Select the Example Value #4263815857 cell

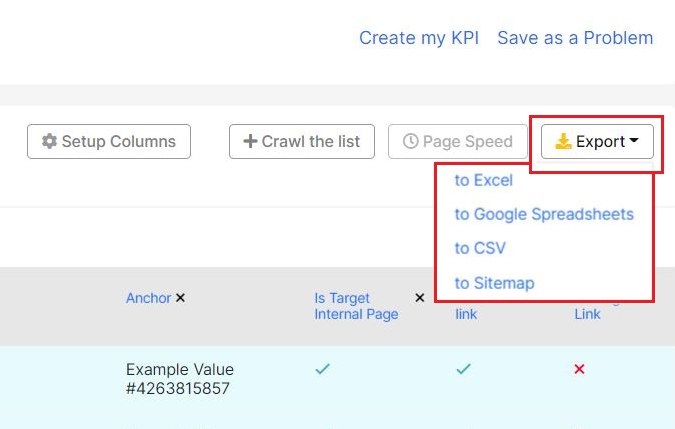point(180,379)
